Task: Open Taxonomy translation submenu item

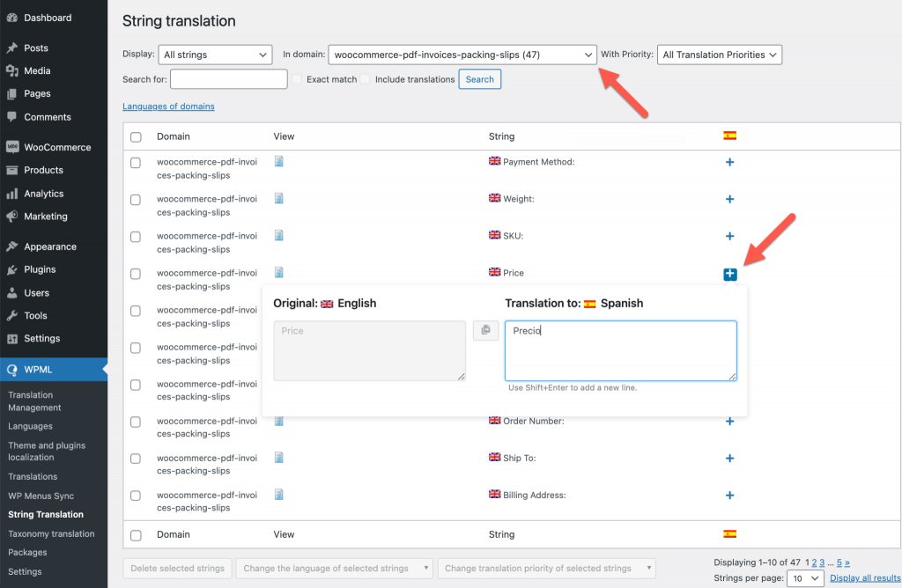Action: point(51,533)
